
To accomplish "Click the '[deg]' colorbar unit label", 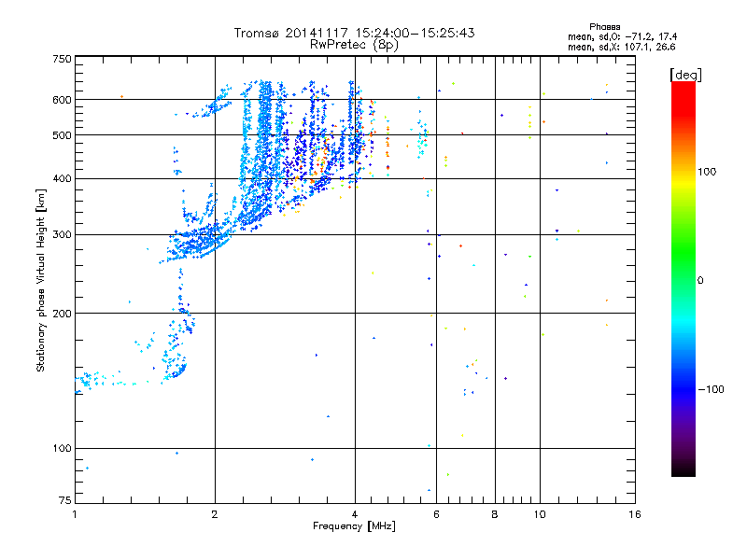I will tap(685, 75).
